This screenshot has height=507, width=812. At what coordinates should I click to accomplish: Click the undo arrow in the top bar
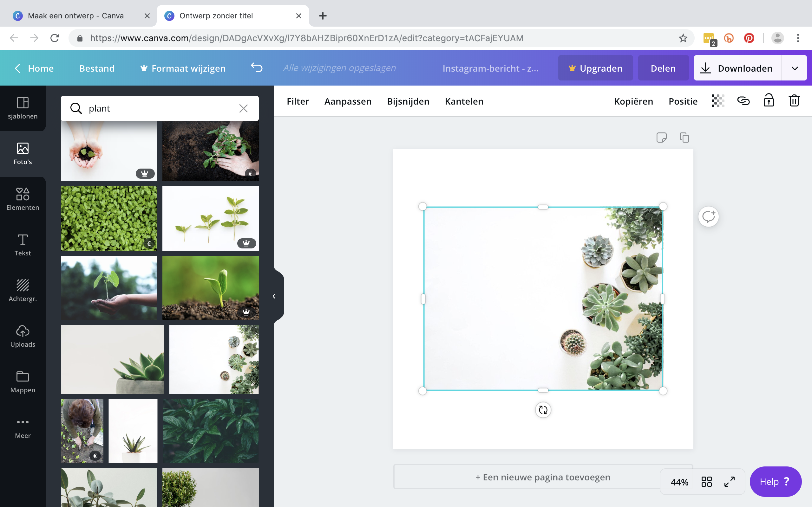tap(257, 68)
